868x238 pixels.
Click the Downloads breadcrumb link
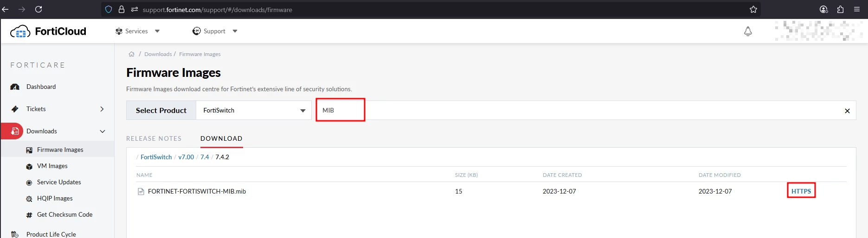158,54
